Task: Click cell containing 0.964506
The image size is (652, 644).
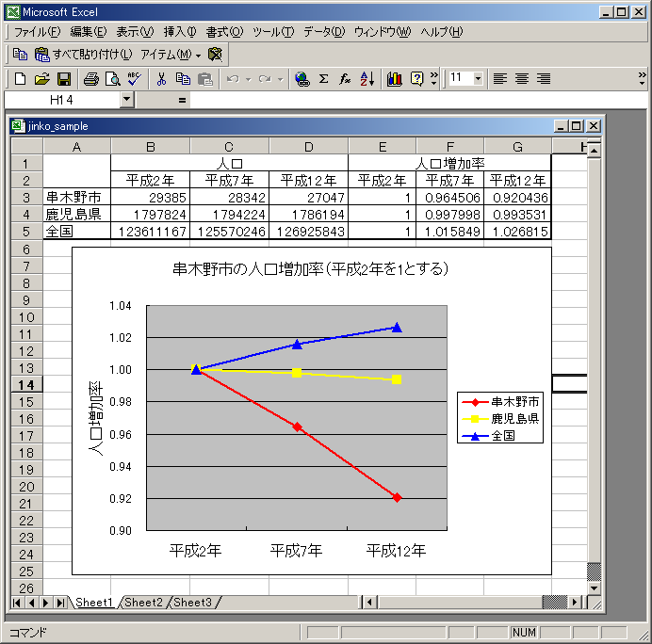Action: 450,198
